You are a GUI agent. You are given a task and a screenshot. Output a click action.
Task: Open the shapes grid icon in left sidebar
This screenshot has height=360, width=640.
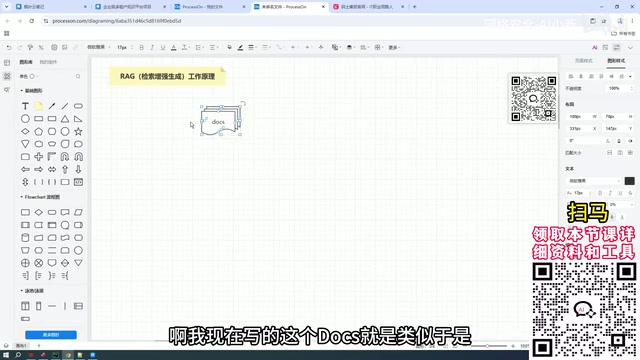pos(7,76)
